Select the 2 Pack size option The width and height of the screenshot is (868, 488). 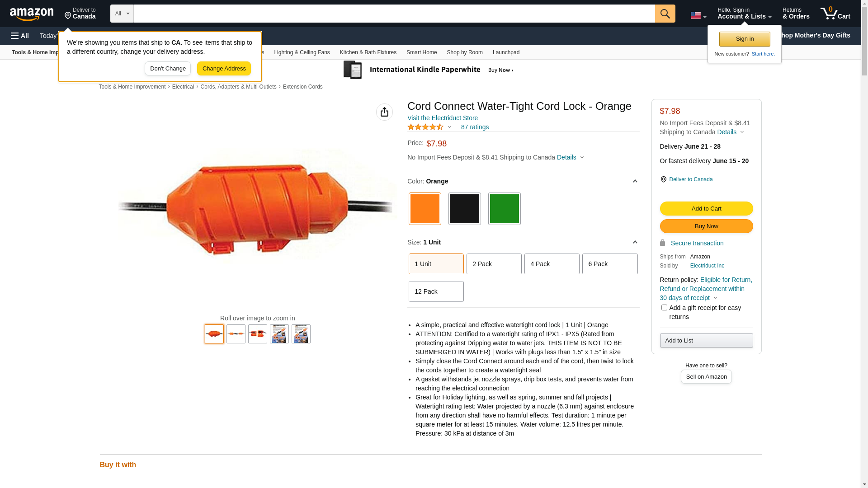point(494,264)
